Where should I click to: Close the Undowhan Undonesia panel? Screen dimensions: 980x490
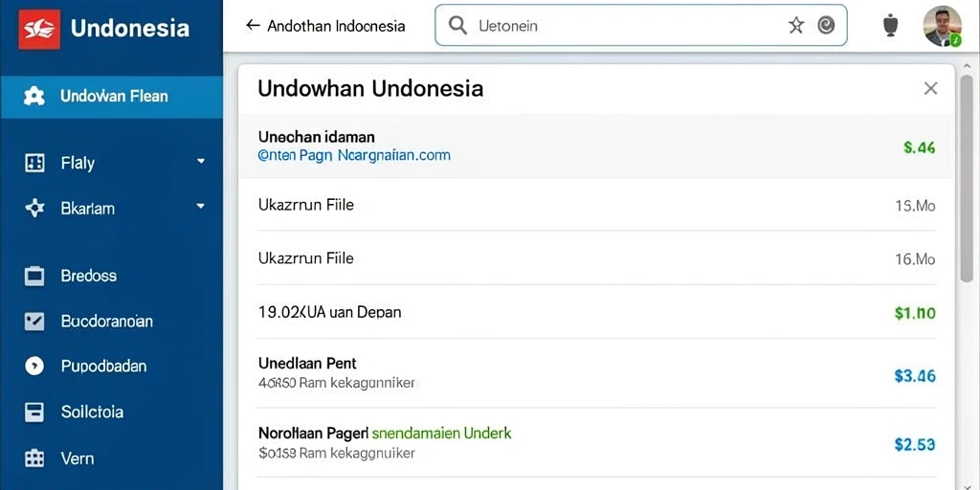(x=930, y=89)
